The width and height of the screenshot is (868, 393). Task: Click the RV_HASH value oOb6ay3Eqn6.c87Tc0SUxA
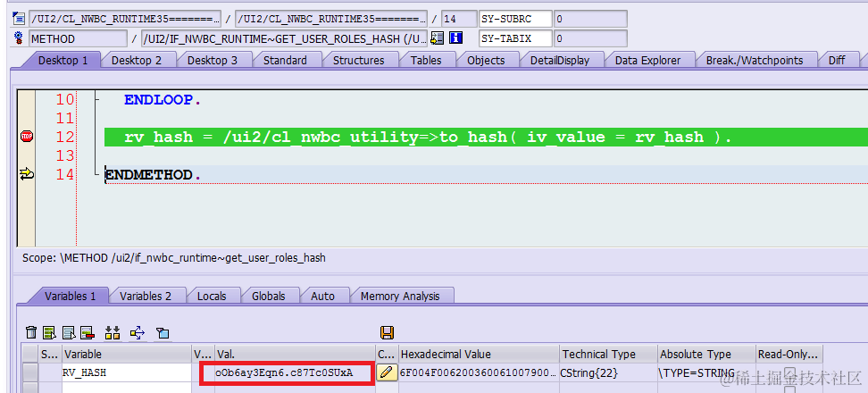point(285,372)
